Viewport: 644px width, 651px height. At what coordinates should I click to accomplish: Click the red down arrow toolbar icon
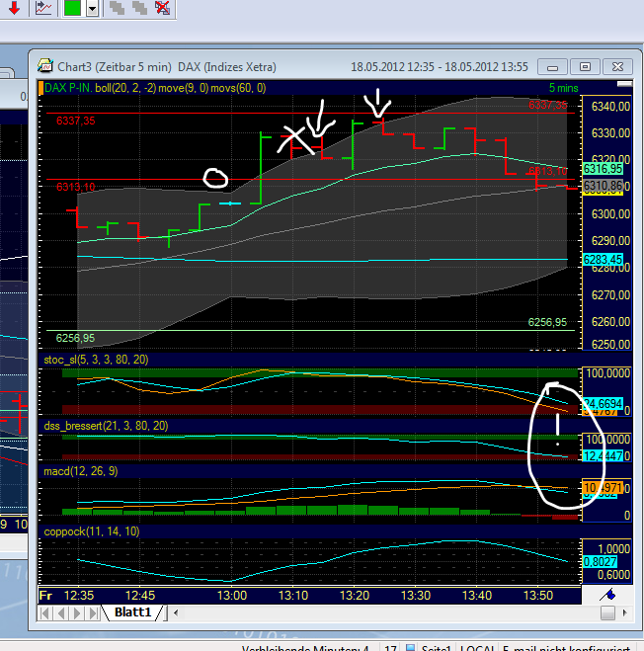pyautogui.click(x=14, y=8)
